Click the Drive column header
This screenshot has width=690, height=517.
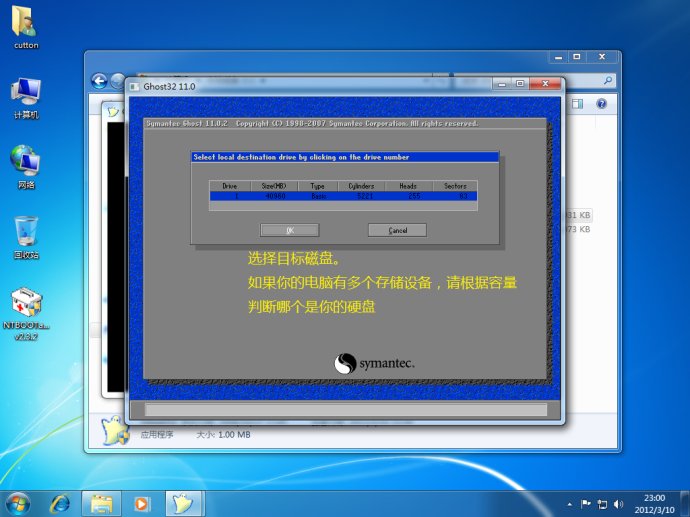point(230,186)
